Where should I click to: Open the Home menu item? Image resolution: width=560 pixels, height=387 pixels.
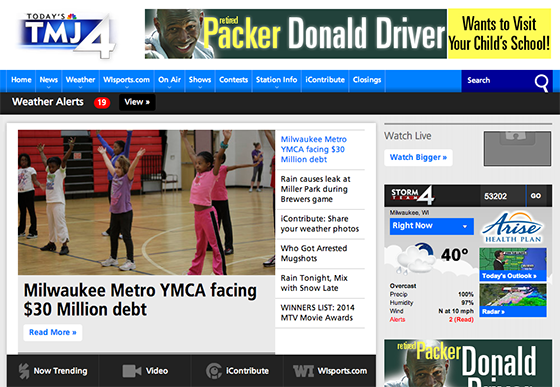click(x=21, y=80)
